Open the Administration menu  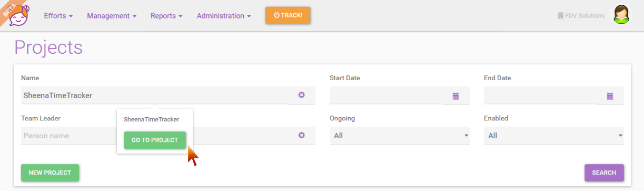tap(224, 16)
